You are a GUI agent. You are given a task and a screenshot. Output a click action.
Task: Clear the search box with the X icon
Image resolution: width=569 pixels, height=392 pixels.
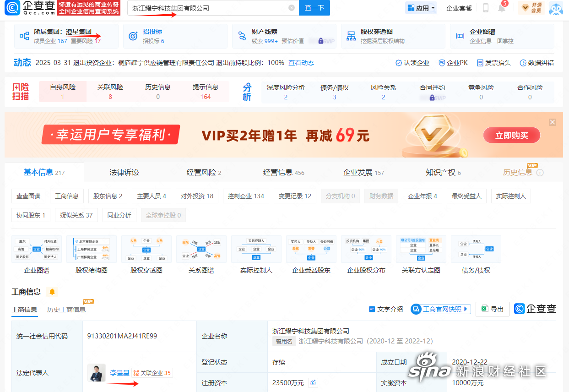(x=292, y=8)
